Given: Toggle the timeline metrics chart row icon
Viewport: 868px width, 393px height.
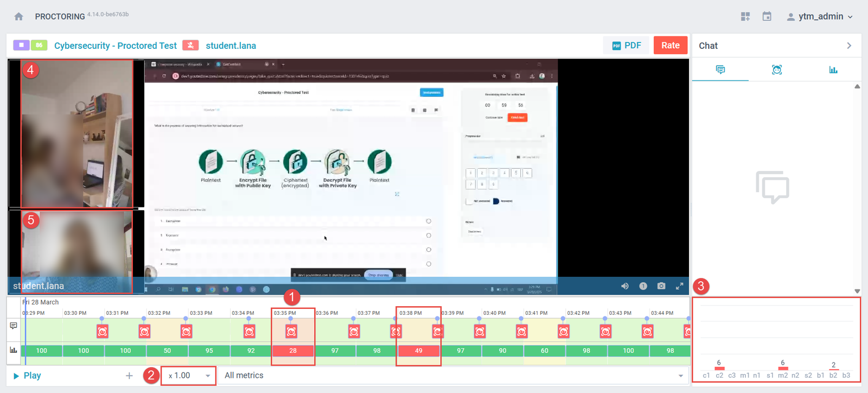Looking at the screenshot, I should (x=14, y=350).
